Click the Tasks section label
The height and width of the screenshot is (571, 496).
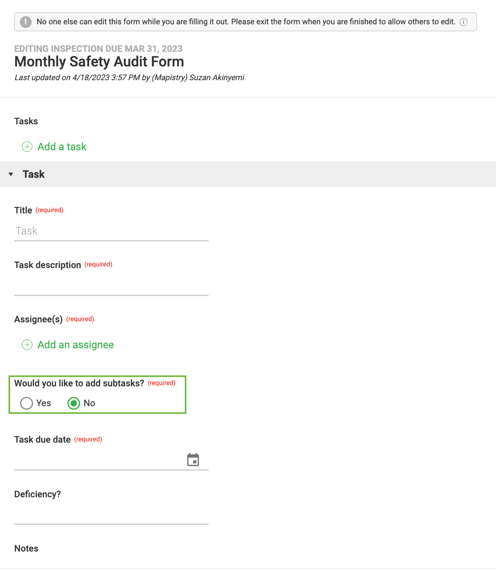26,121
